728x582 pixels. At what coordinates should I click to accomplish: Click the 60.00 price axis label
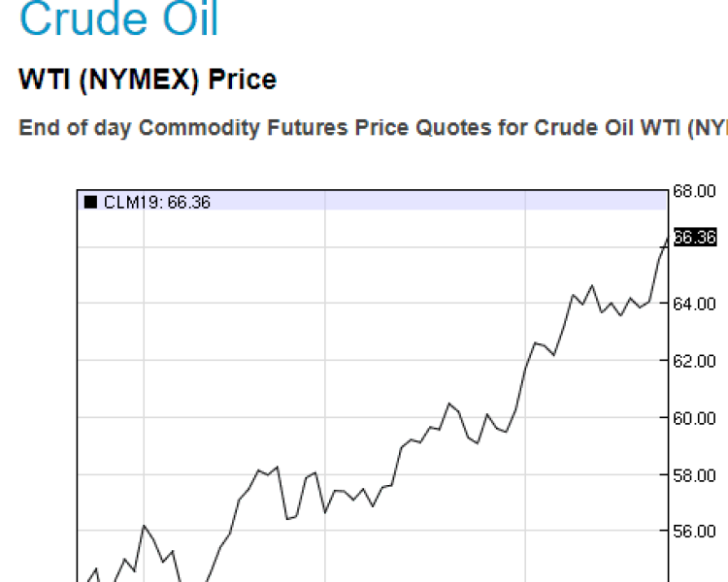click(x=694, y=418)
